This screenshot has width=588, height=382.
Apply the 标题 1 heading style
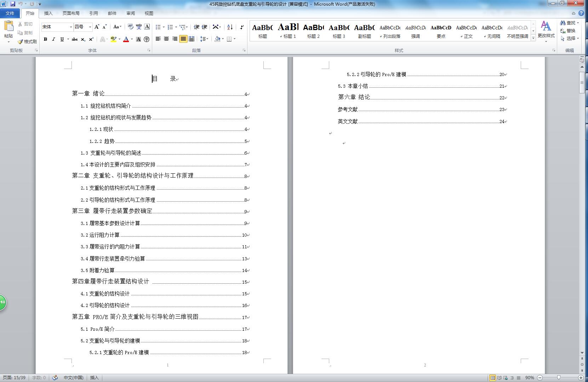tap(288, 31)
